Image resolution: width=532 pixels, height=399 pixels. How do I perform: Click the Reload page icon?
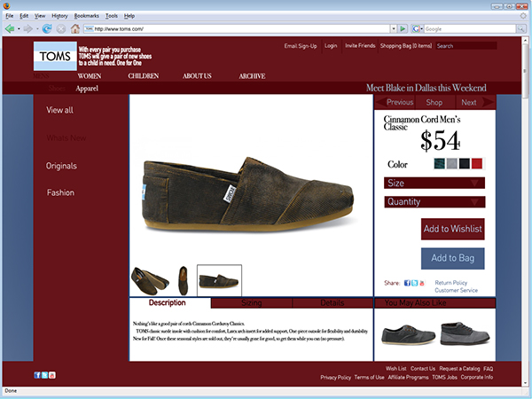tap(47, 29)
